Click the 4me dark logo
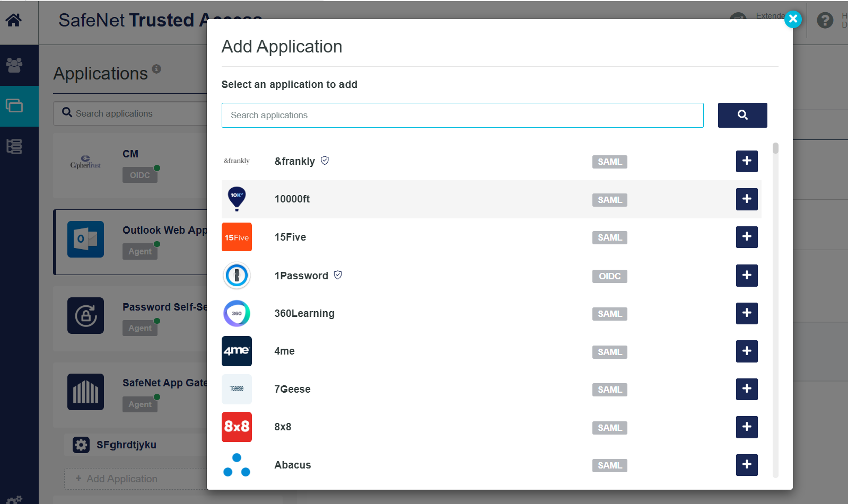The width and height of the screenshot is (848, 504). pos(237,351)
